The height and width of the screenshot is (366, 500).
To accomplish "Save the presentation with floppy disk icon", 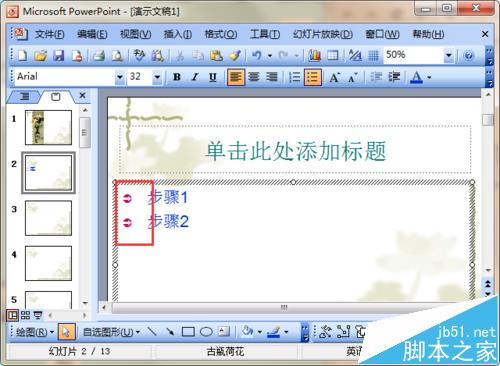I will coord(59,55).
